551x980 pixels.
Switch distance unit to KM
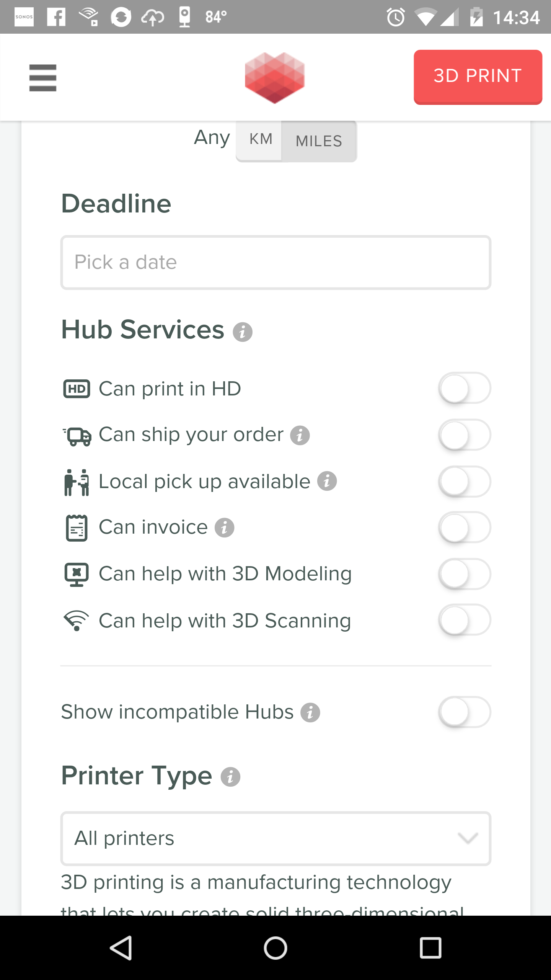pyautogui.click(x=261, y=139)
